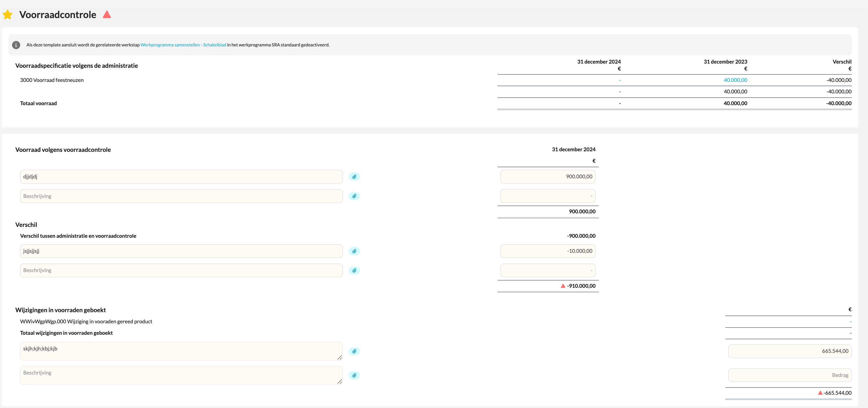
Task: Open Werkprogramma samenstellen - Schakelblad link
Action: pyautogui.click(x=183, y=45)
